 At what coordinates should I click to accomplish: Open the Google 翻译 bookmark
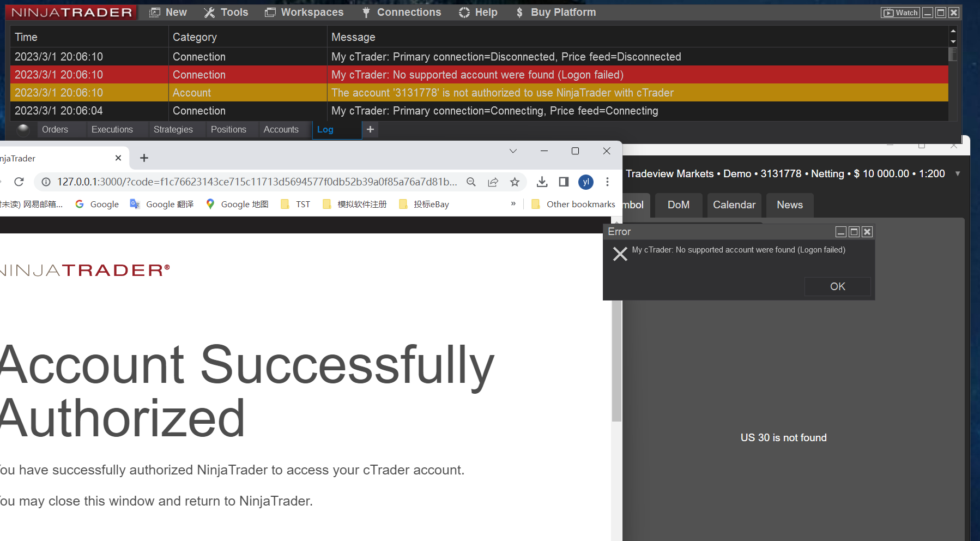[x=162, y=204]
